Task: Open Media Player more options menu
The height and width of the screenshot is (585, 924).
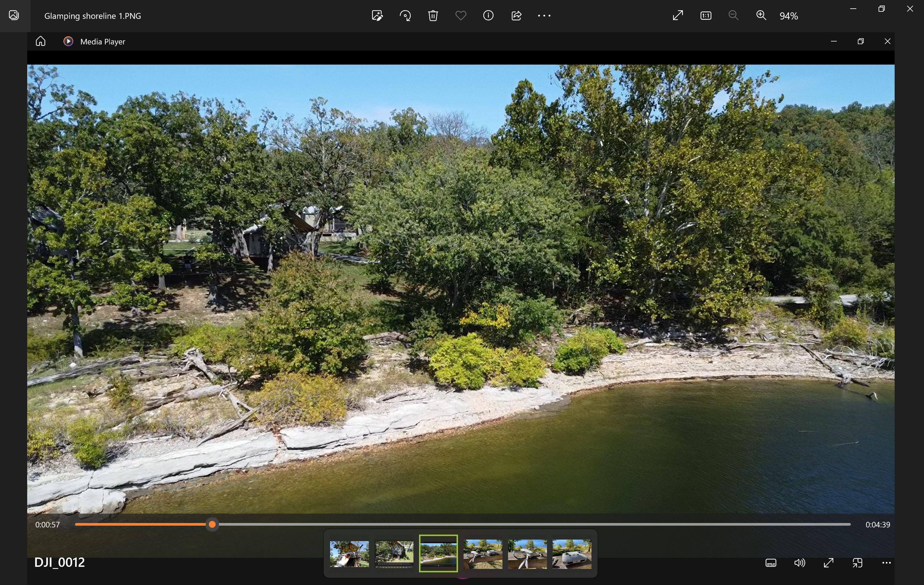Action: pos(886,563)
